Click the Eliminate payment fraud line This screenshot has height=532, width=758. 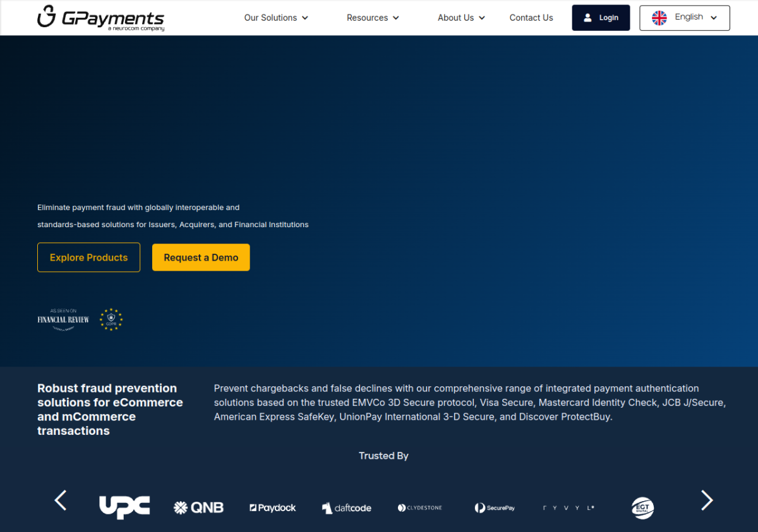138,207
